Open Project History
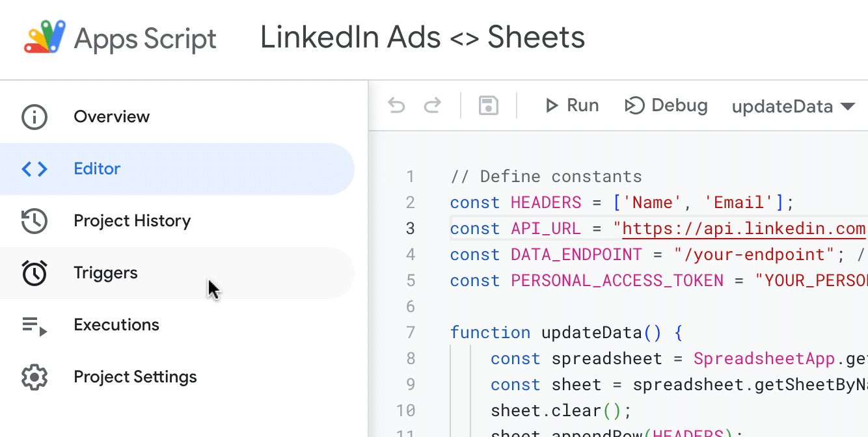Image resolution: width=868 pixels, height=437 pixels. [x=177, y=221]
